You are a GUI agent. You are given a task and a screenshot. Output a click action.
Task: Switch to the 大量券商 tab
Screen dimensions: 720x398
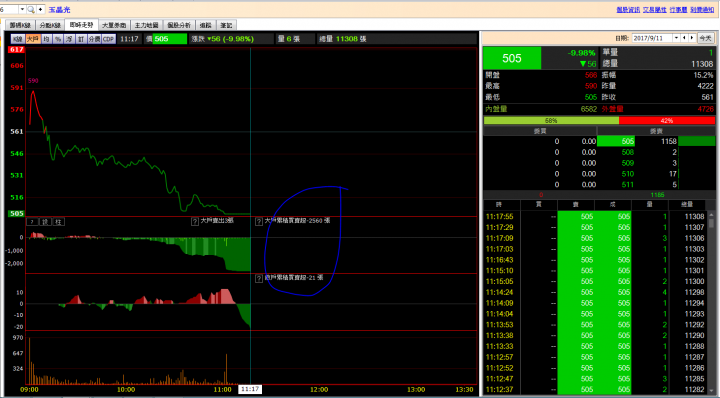coord(114,25)
